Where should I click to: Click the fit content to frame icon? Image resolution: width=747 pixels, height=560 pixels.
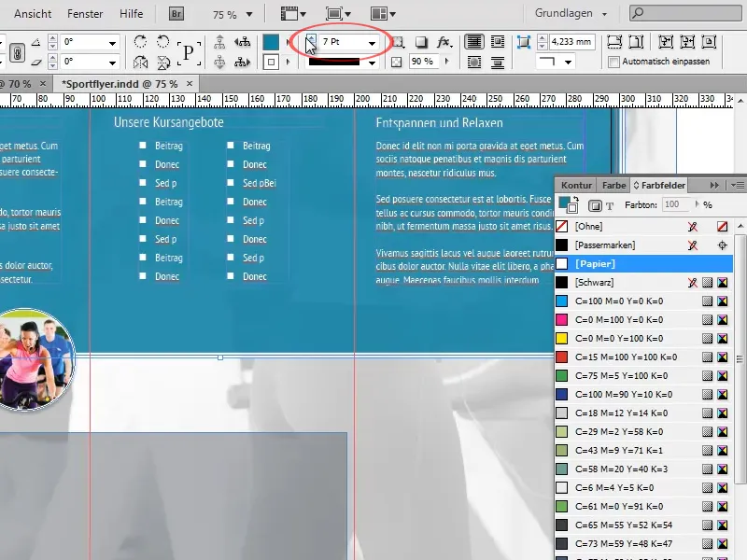666,42
